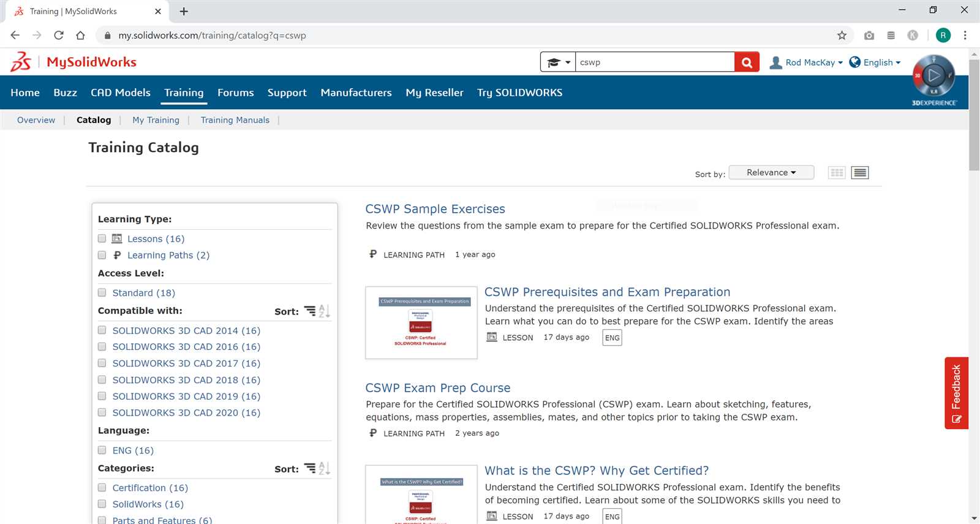980x524 pixels.
Task: Open CSWP Exam Prep Course link
Action: [437, 388]
